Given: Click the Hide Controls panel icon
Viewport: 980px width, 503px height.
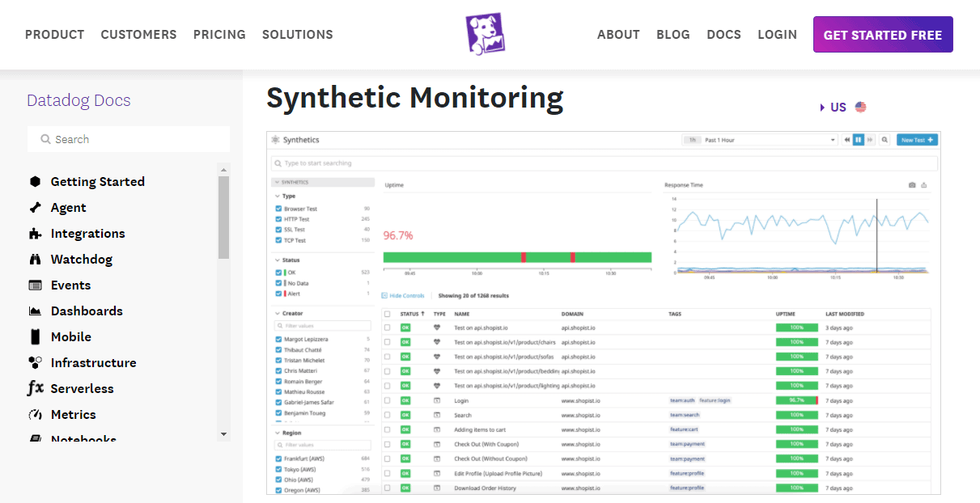Looking at the screenshot, I should (384, 296).
